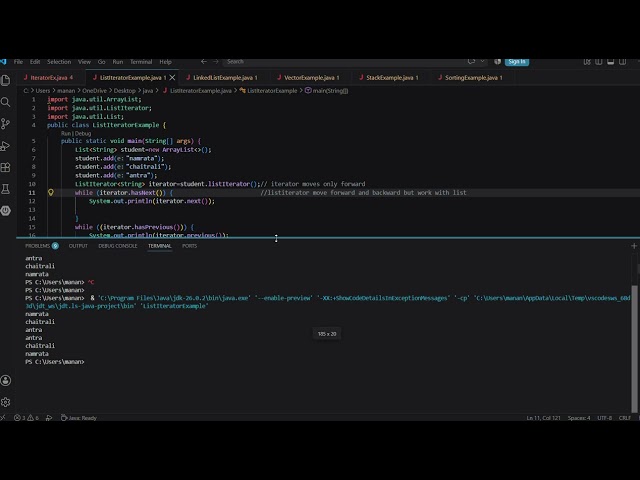Open the Accounts menu icon
The height and width of the screenshot is (480, 640).
pos(6,380)
